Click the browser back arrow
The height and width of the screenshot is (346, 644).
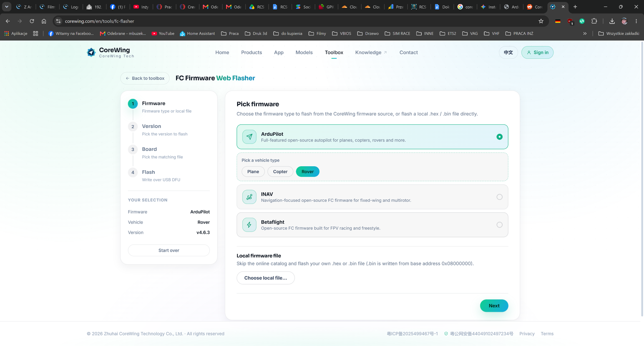(x=8, y=21)
